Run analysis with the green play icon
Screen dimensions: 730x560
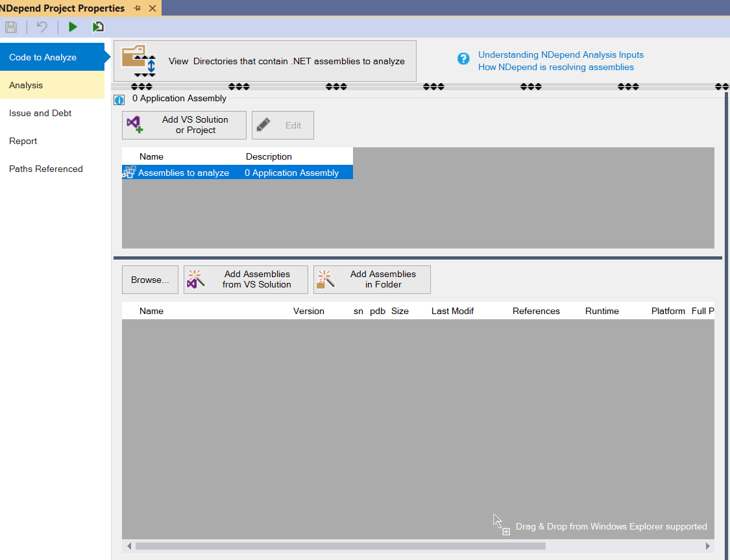point(73,27)
